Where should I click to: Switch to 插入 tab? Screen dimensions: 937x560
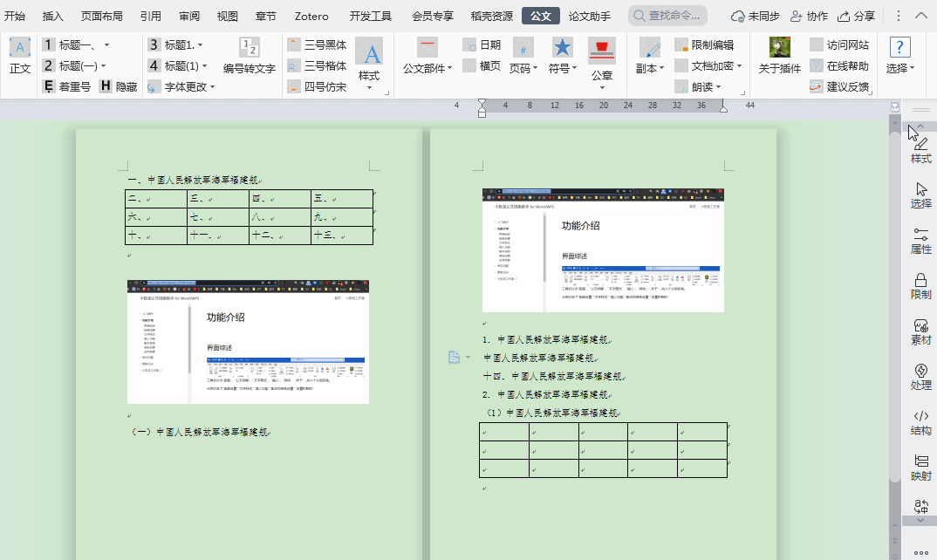(52, 16)
